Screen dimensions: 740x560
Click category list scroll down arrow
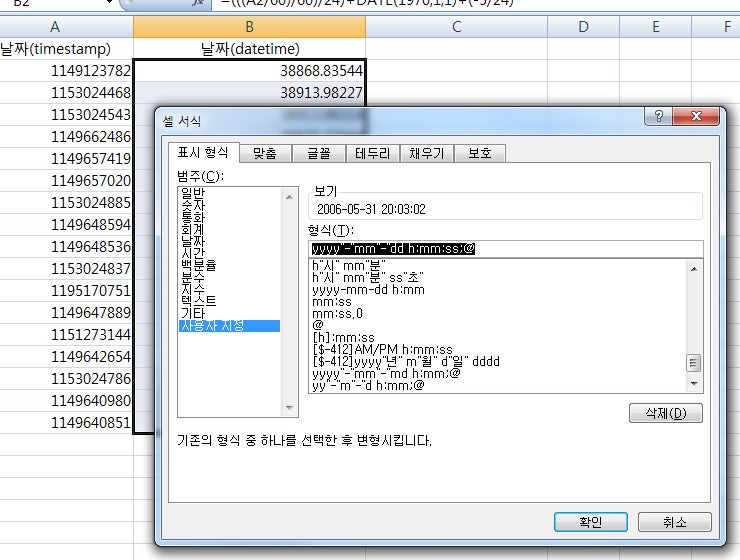coord(289,408)
